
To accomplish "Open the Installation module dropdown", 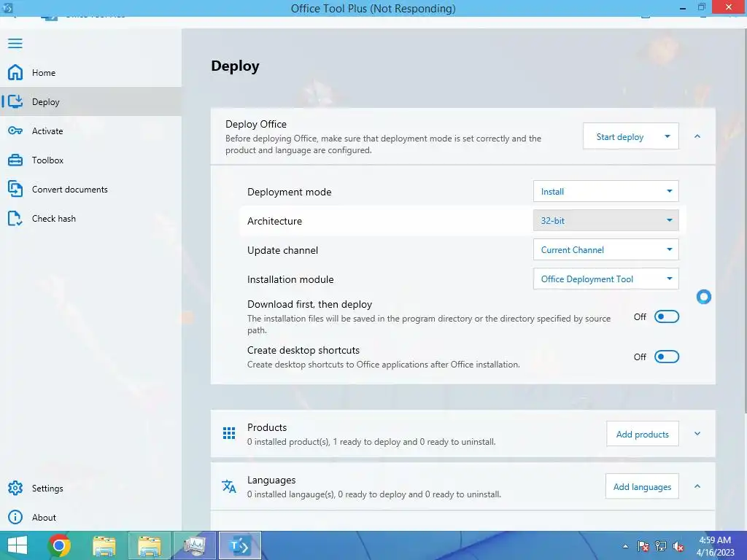I will pos(605,279).
